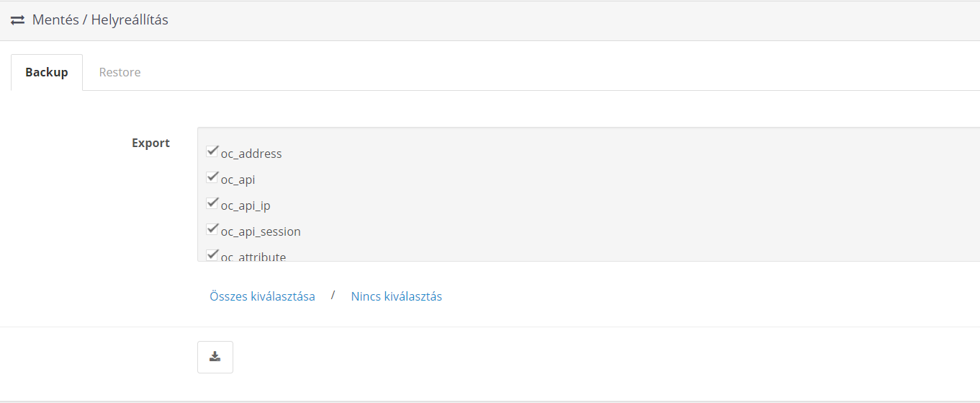Toggle the oc_api_session checkbox
Screen dimensions: 980x403
tap(212, 229)
